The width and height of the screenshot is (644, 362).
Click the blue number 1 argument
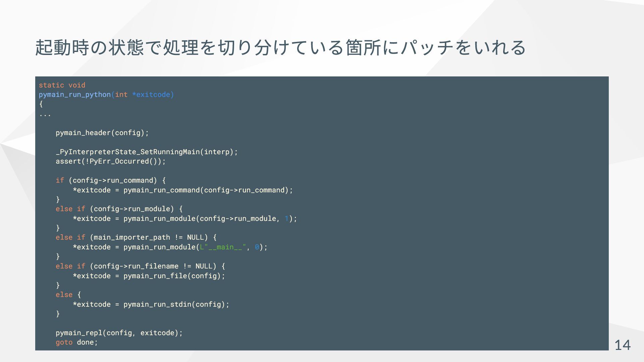click(286, 219)
